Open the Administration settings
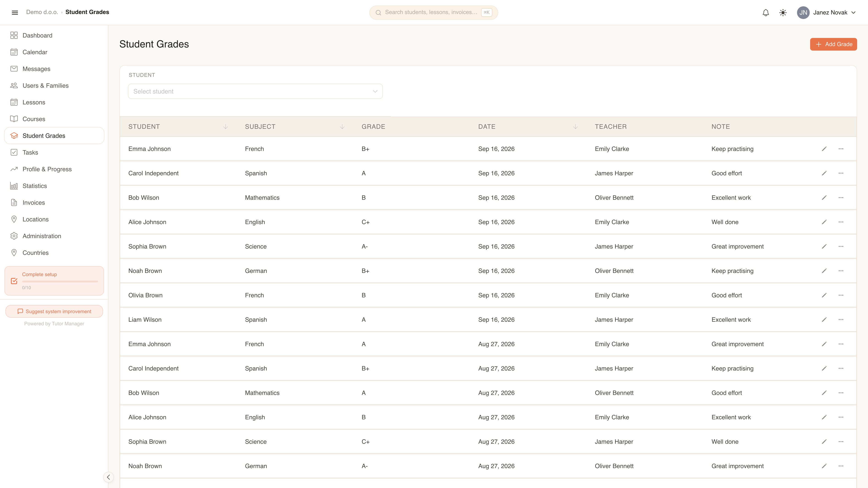 (54, 236)
